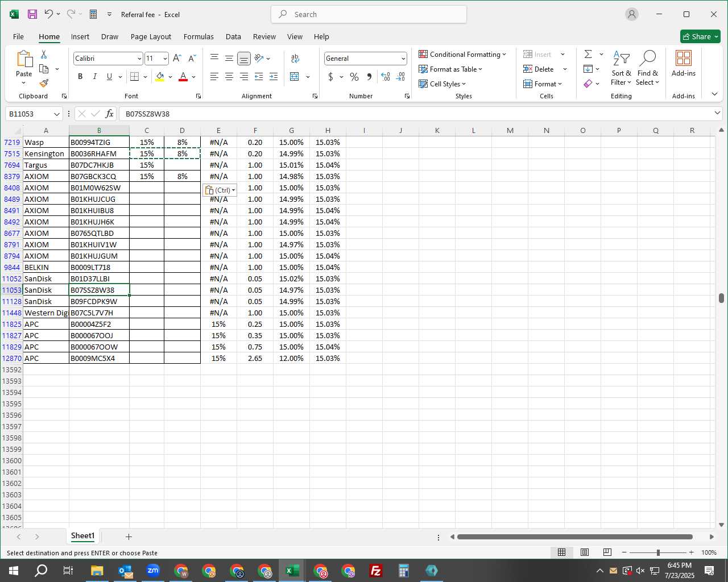Apply the red font color
Image resolution: width=728 pixels, height=582 pixels.
183,77
